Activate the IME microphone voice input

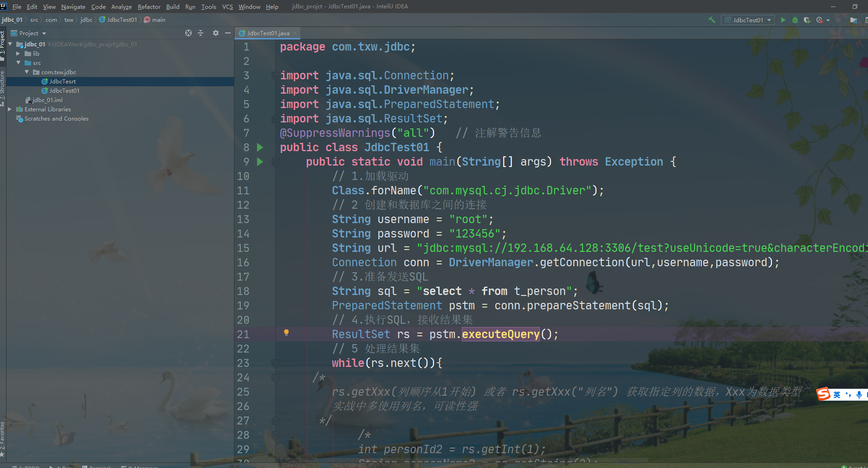pos(859,395)
